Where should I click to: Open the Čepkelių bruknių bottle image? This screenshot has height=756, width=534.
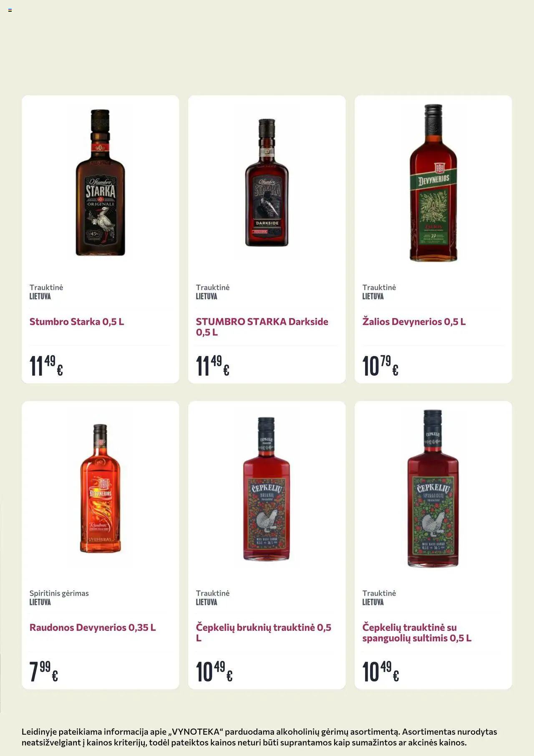267,488
